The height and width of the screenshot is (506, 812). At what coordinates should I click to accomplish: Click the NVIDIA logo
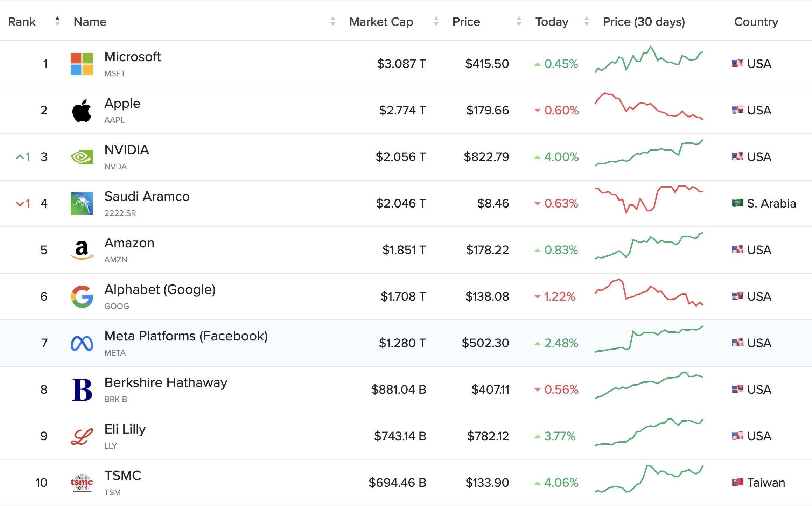pyautogui.click(x=81, y=157)
